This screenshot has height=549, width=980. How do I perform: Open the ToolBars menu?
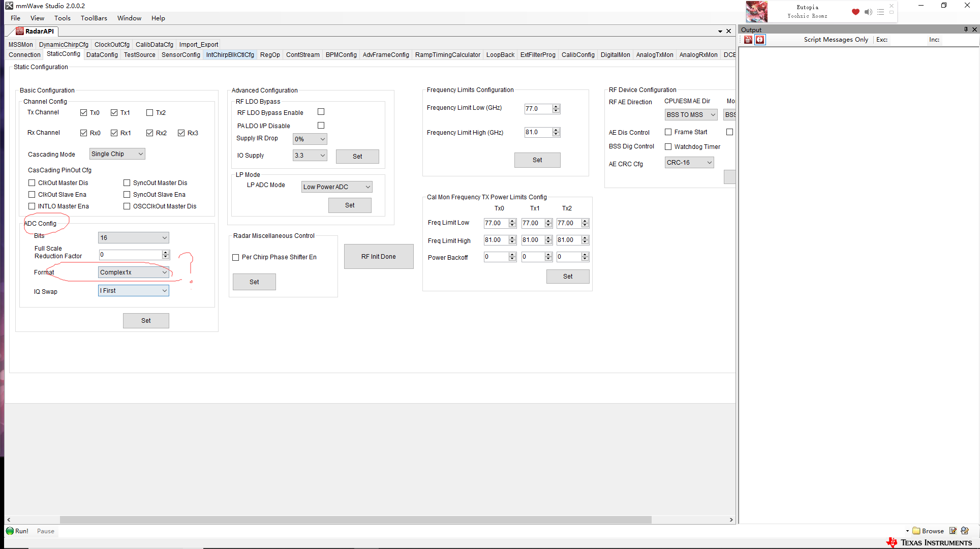(94, 18)
